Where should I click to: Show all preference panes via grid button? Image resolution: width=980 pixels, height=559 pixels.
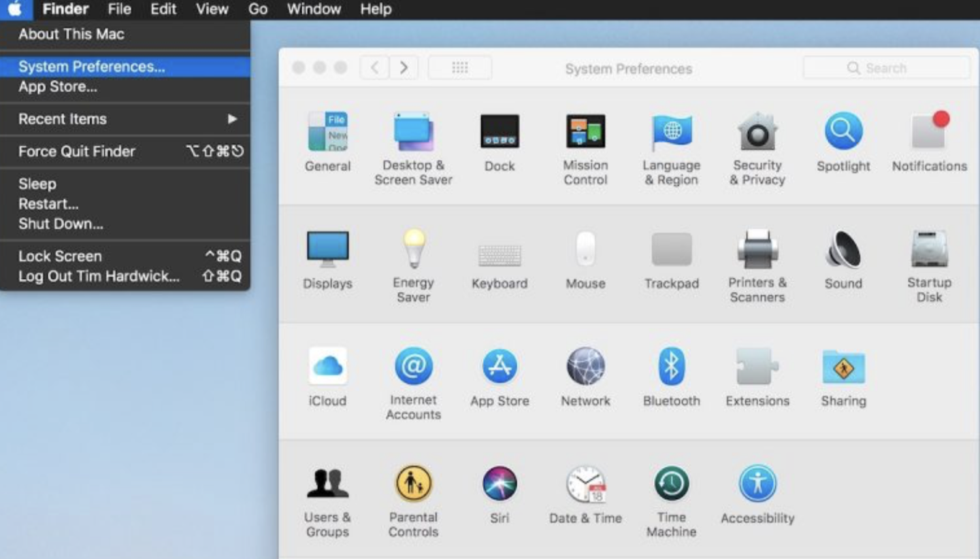tap(459, 67)
